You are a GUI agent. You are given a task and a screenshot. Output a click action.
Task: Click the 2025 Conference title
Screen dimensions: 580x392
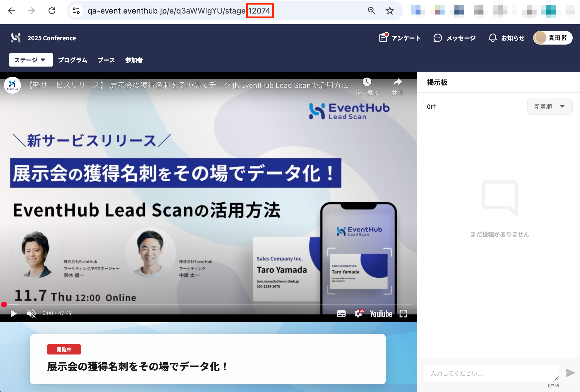(x=52, y=38)
